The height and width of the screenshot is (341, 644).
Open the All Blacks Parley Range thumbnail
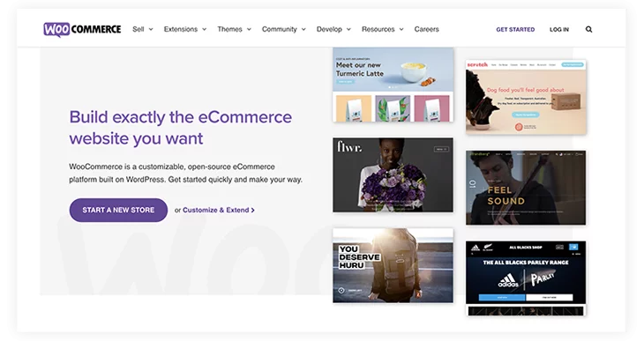click(526, 278)
